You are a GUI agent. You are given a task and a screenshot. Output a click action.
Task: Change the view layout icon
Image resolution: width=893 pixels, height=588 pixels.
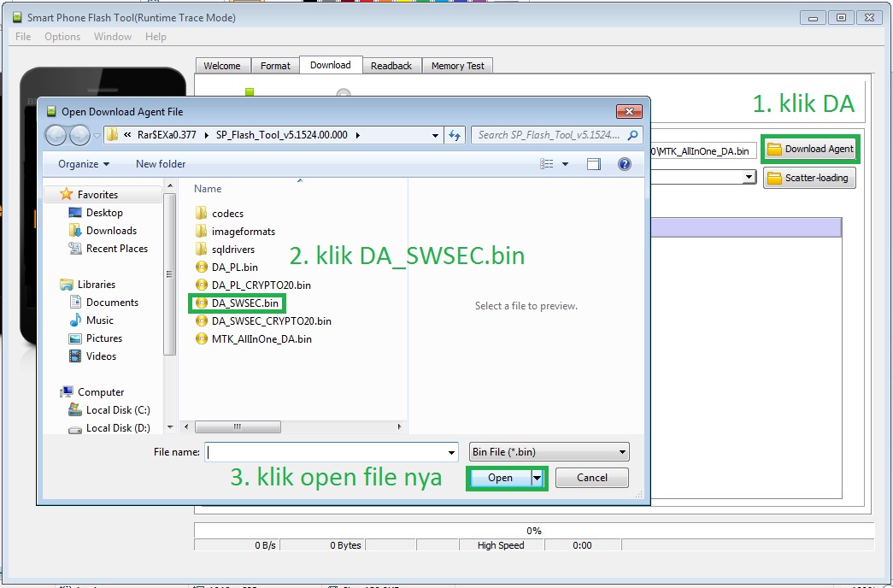[x=547, y=164]
